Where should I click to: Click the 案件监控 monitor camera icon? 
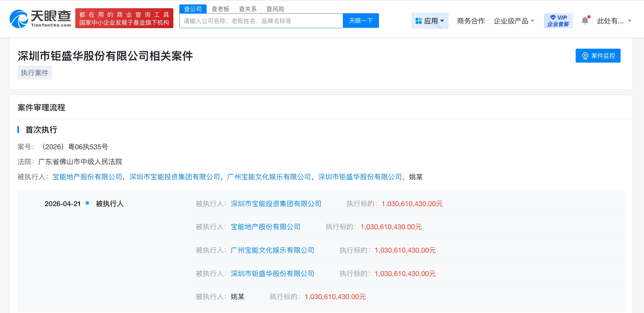(585, 55)
